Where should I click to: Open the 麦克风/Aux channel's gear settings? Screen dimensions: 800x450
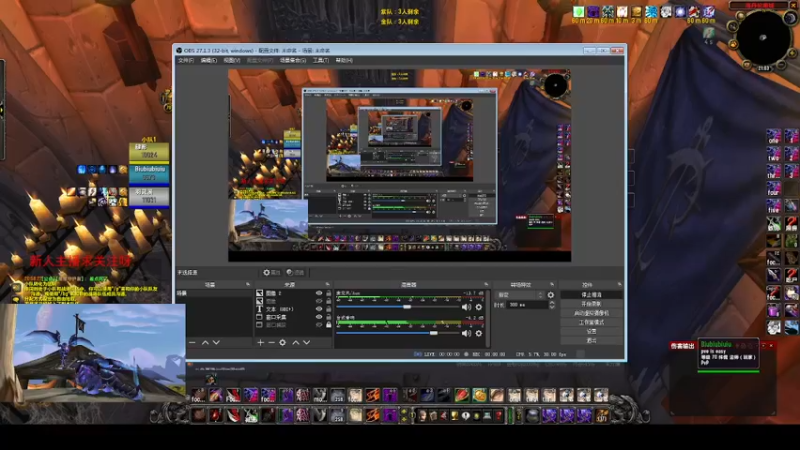click(479, 307)
